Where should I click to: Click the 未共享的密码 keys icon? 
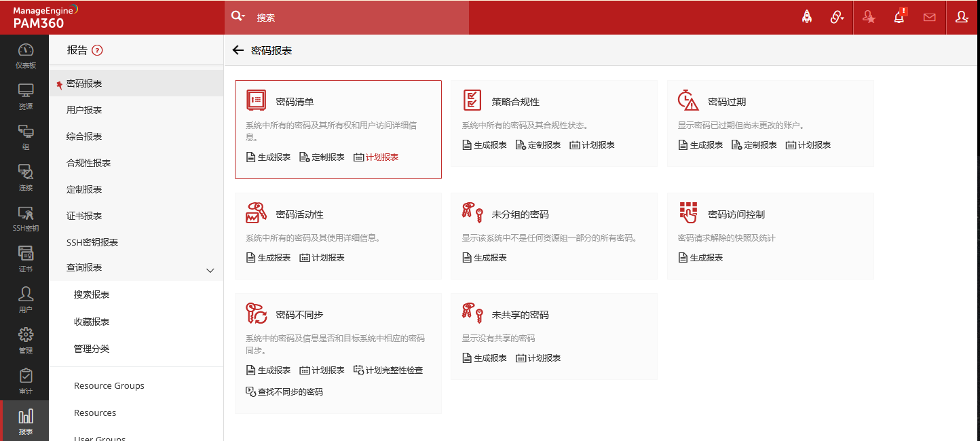(472, 311)
